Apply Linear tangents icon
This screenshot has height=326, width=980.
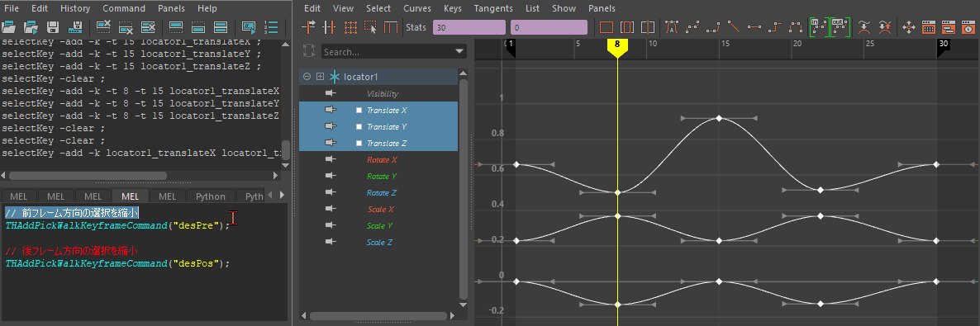(735, 27)
